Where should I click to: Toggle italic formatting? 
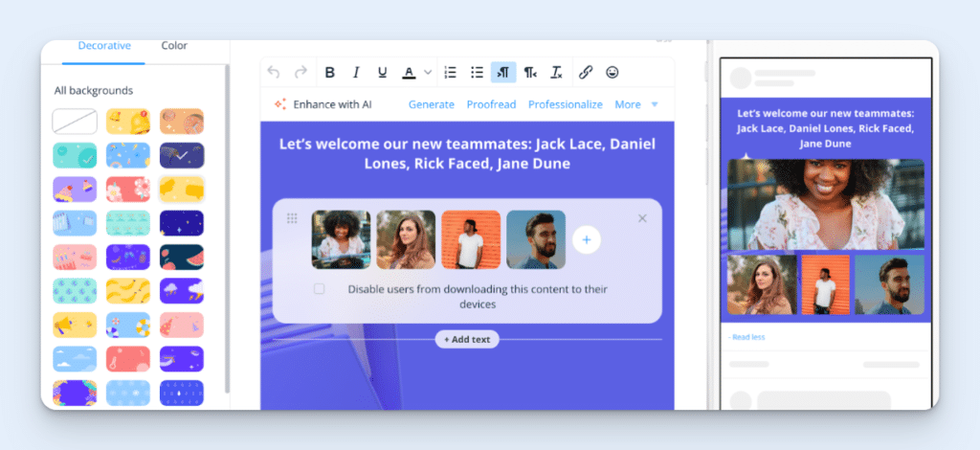pos(356,73)
